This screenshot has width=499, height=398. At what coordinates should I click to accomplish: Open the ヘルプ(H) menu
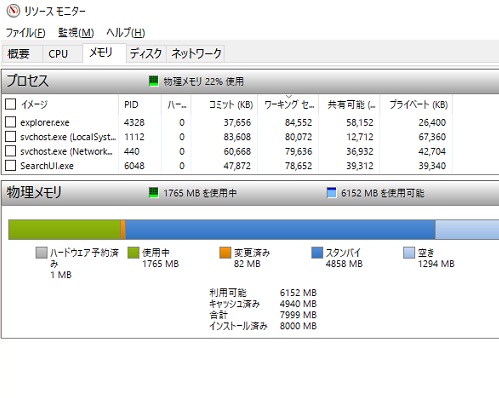(x=126, y=33)
